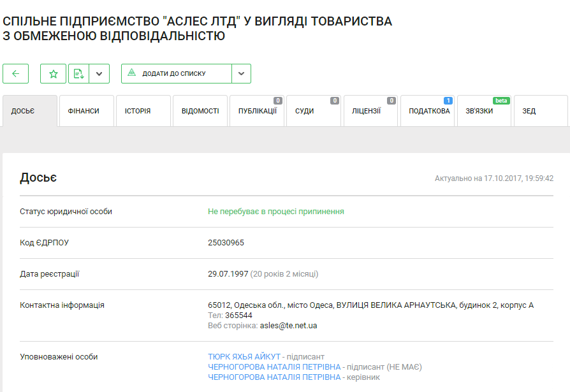570x392 pixels.
Task: Open the Публікації tab
Action: [257, 111]
